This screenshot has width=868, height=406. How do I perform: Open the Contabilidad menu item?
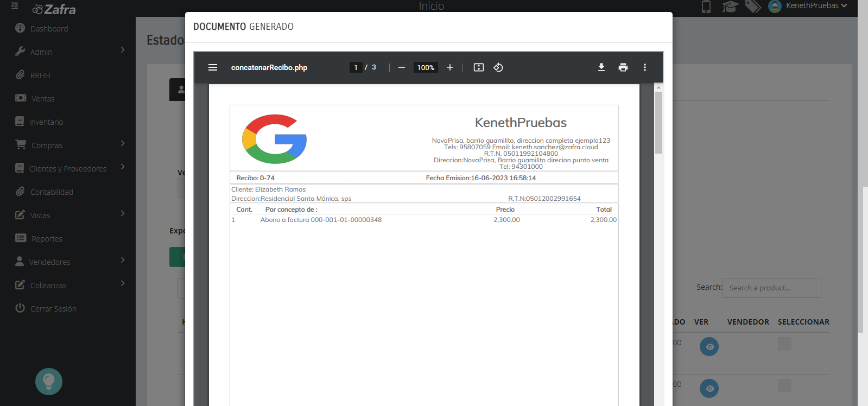(52, 192)
